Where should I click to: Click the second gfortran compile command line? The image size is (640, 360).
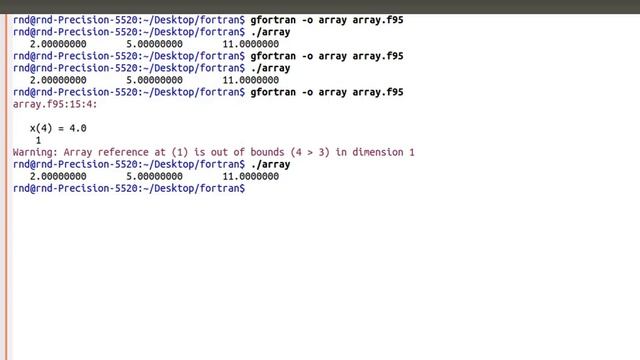click(208, 56)
